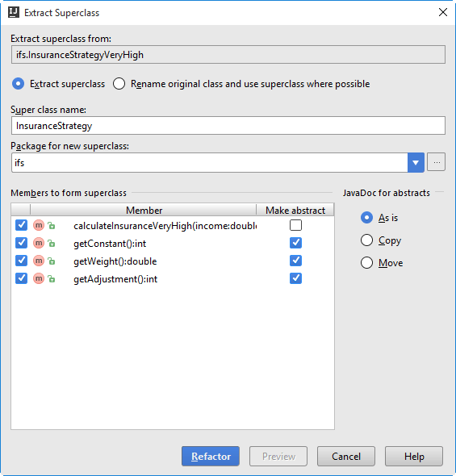
Task: Choose Copy for JavaDoc for abstracts
Action: [x=366, y=240]
